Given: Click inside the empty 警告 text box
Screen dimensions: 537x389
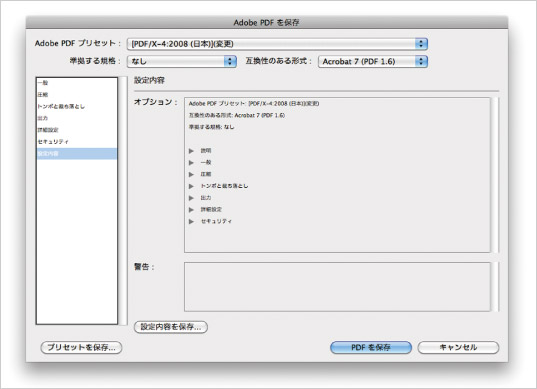Looking at the screenshot, I should pyautogui.click(x=337, y=287).
